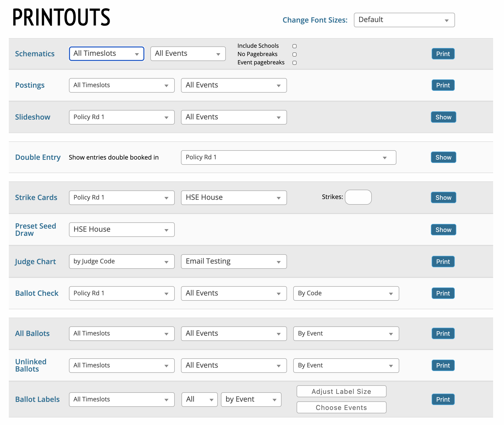Click Print button for Schematics

443,54
